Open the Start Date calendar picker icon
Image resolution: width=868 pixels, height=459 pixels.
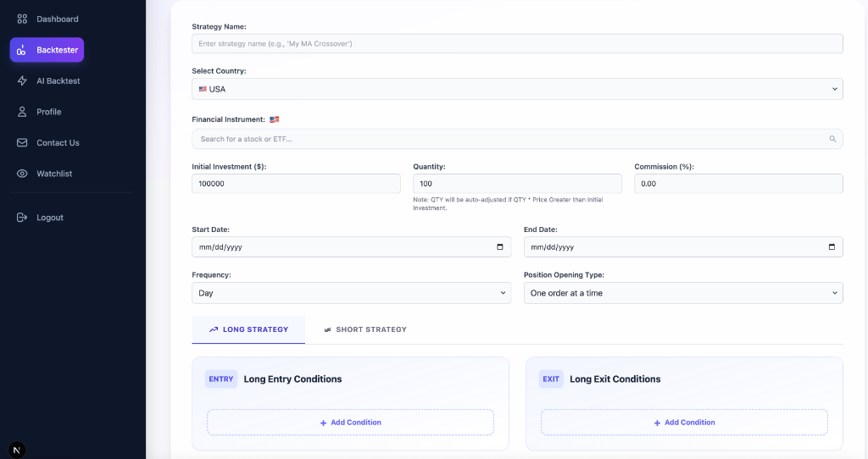500,247
